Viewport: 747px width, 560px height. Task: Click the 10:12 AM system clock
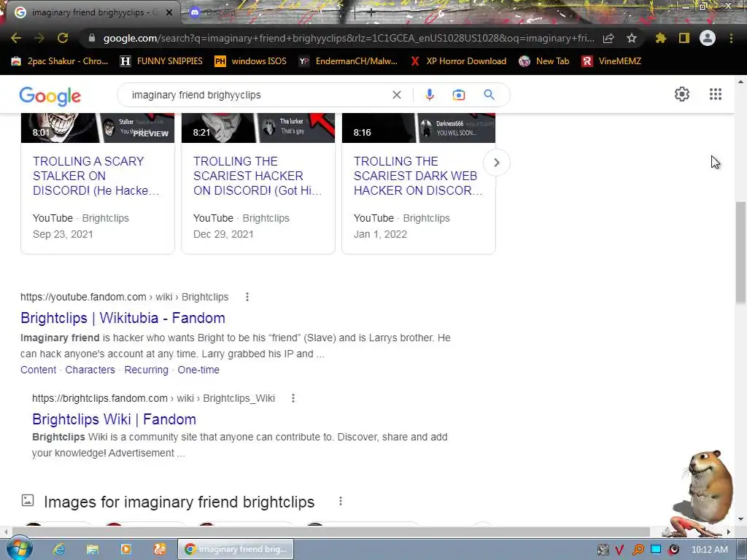pyautogui.click(x=709, y=549)
